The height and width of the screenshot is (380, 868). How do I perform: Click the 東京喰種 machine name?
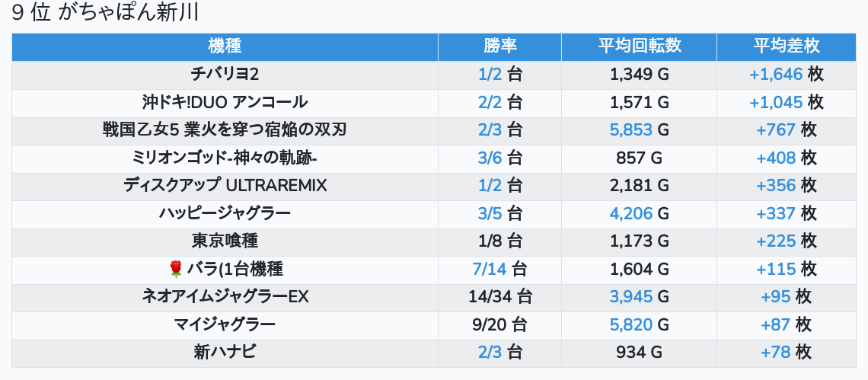225,241
